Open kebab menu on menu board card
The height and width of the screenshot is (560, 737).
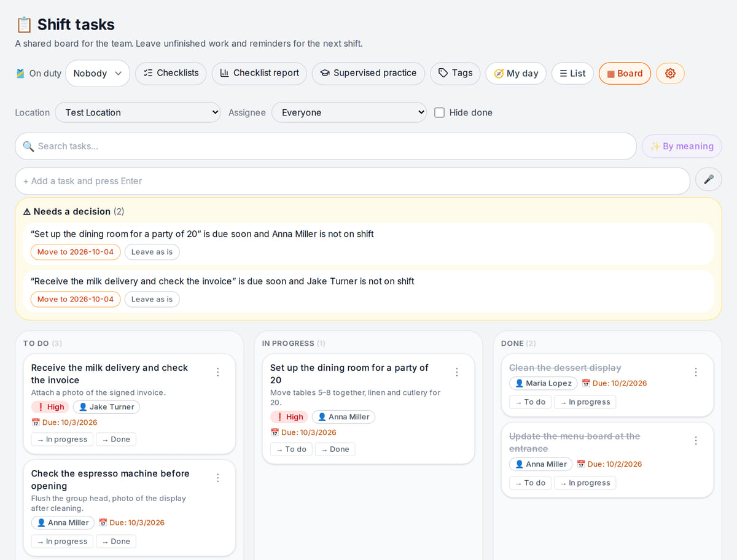pyautogui.click(x=695, y=440)
